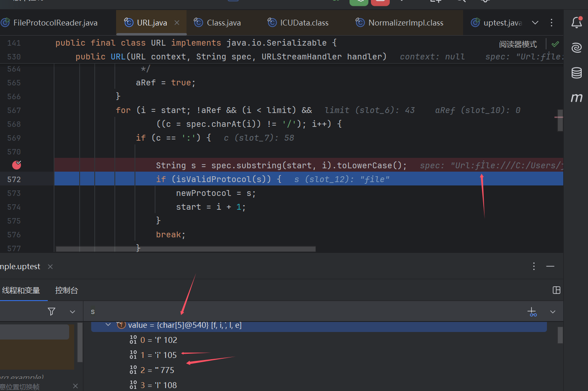Select the array element 3 = 'l' 108

pyautogui.click(x=158, y=385)
